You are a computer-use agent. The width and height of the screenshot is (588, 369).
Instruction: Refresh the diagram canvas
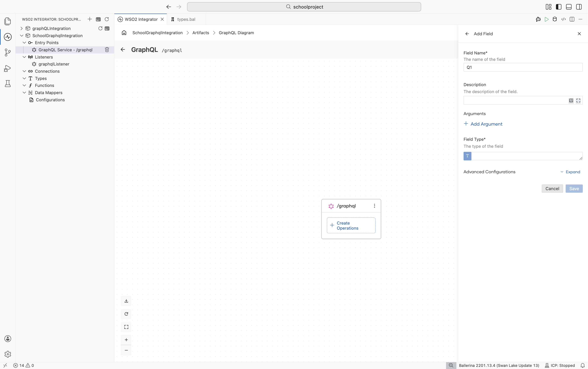(126, 314)
